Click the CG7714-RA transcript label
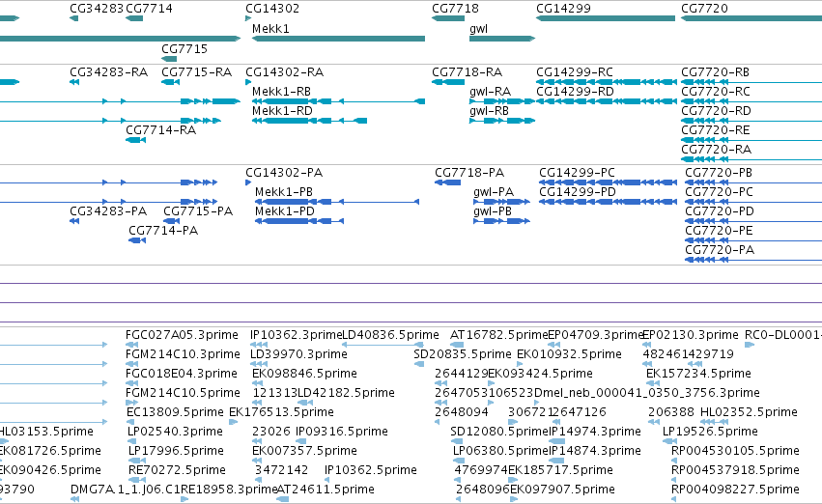The height and width of the screenshot is (504, 822). (161, 130)
